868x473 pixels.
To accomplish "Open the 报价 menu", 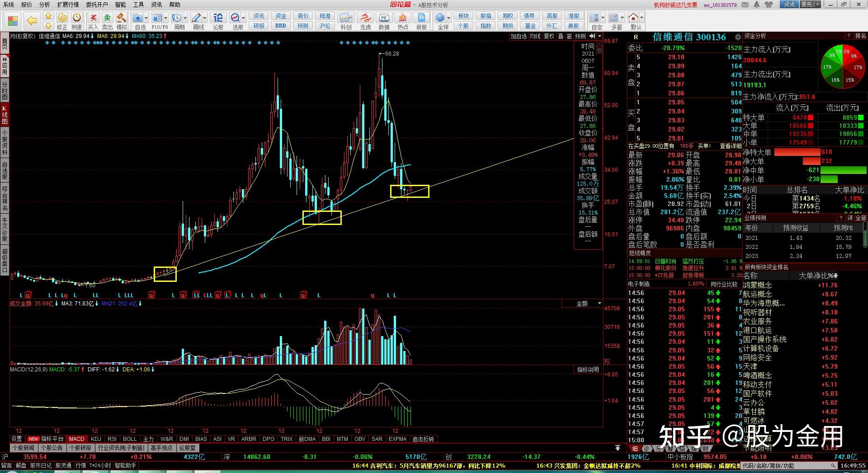I will coord(27,5).
